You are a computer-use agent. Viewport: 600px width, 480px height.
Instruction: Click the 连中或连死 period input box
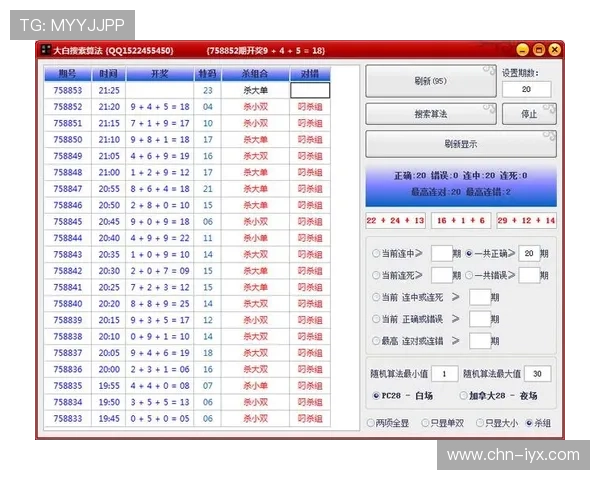pyautogui.click(x=480, y=297)
